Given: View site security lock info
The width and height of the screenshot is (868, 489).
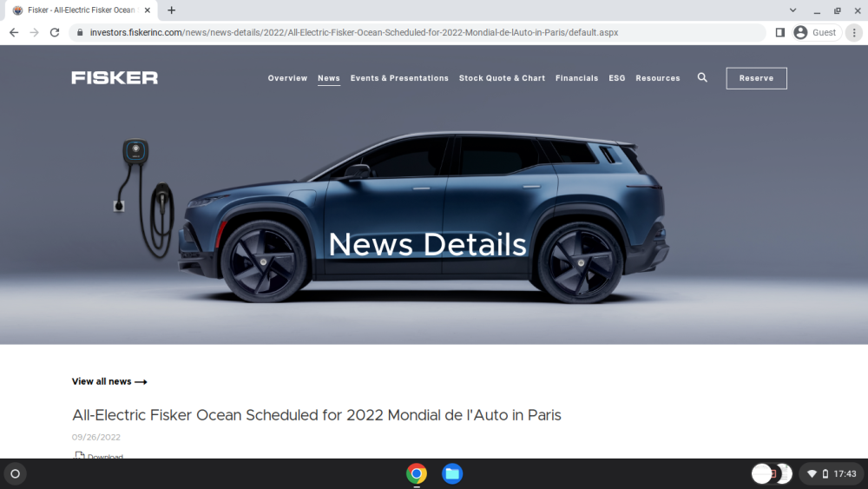Looking at the screenshot, I should tap(80, 33).
